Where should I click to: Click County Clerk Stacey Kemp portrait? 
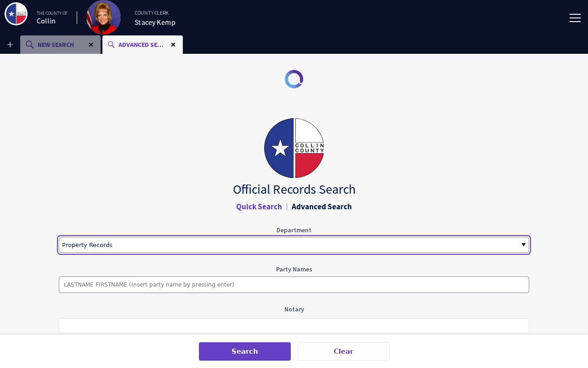coord(104,17)
